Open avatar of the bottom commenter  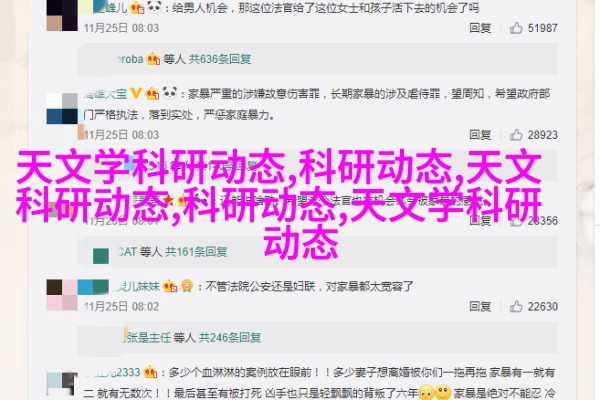coord(62,384)
